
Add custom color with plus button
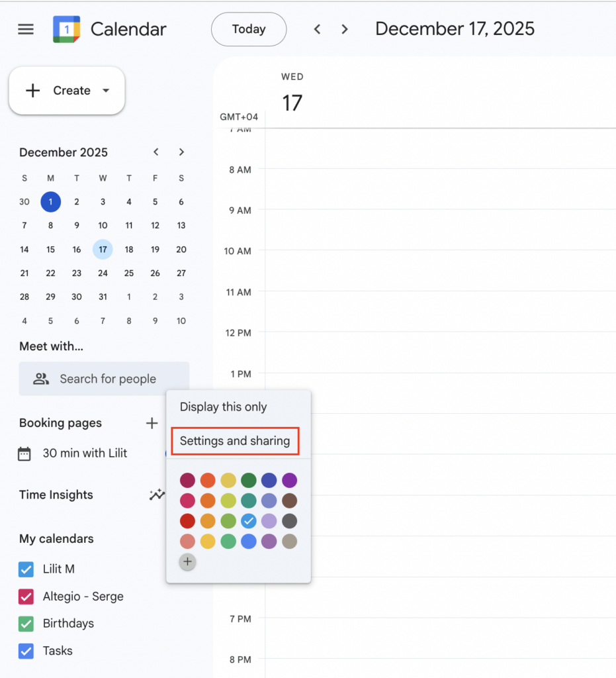tap(188, 562)
